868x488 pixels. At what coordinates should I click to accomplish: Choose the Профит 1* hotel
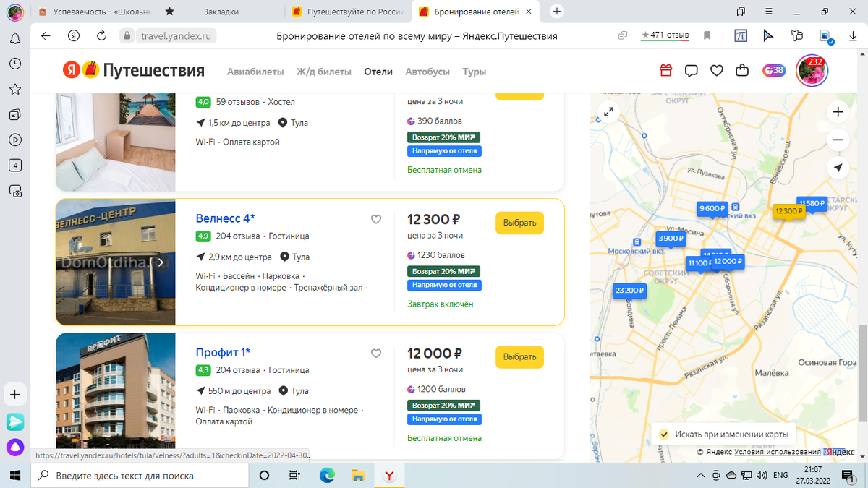519,357
